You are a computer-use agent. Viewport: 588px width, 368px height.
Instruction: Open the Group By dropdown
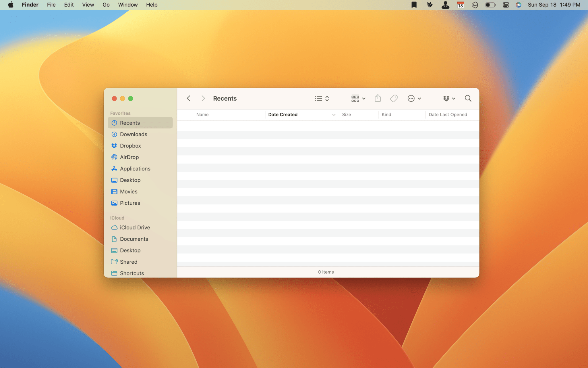(357, 98)
